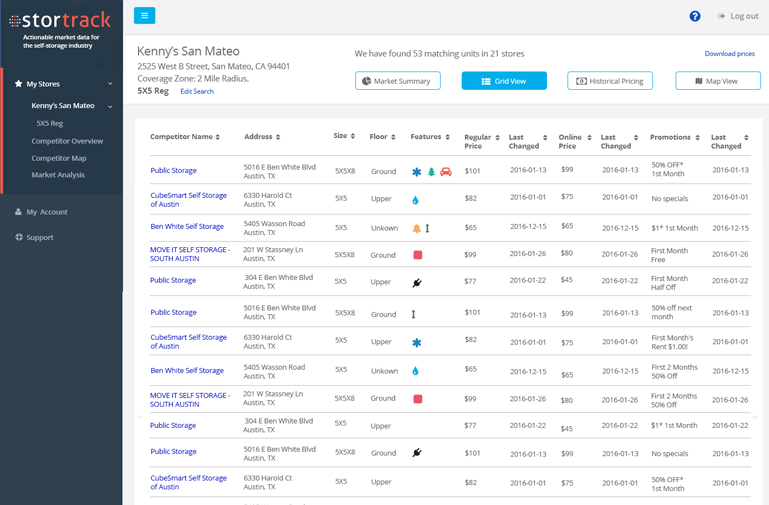Click the Download prices link

[729, 54]
